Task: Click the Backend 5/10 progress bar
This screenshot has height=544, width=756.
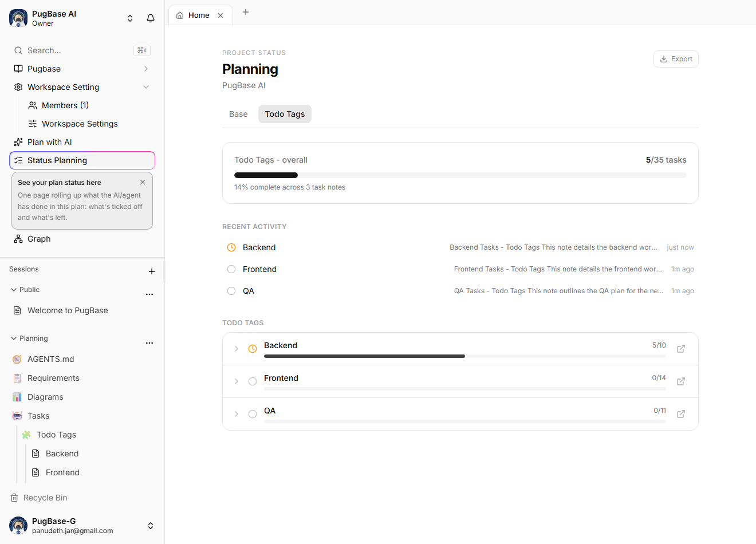Action: tap(465, 356)
